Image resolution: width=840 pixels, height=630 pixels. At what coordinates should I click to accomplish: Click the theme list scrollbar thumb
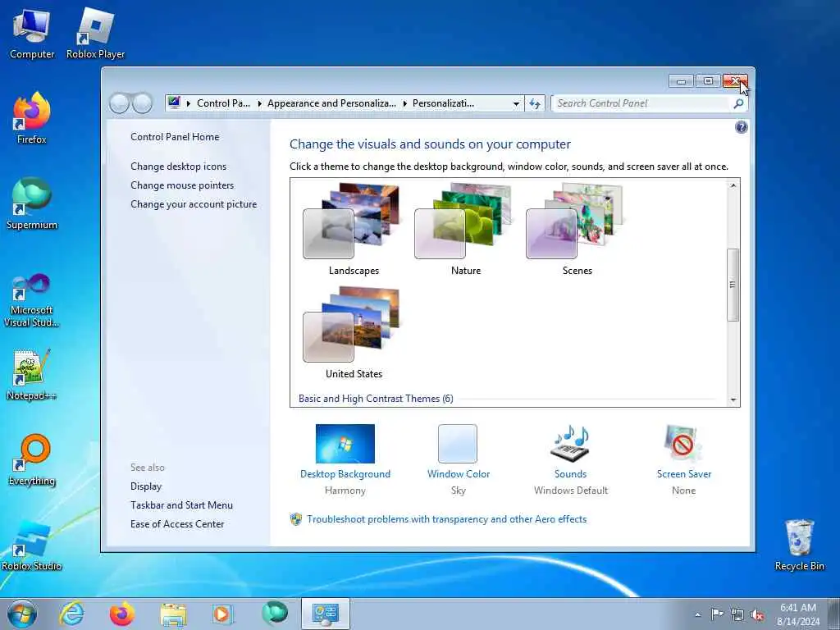pyautogui.click(x=733, y=285)
